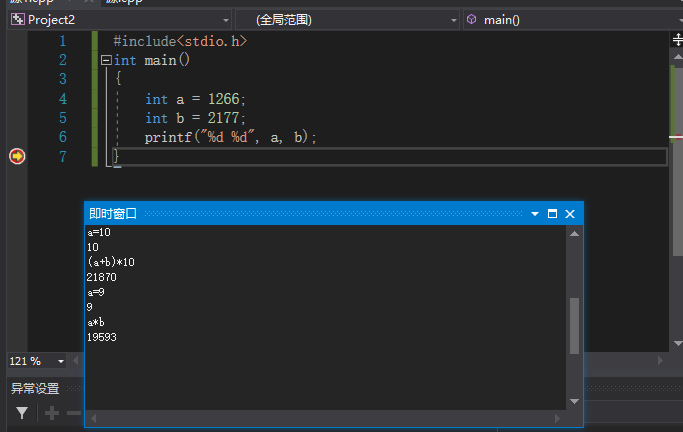683x432 pixels.
Task: Click the purple cube icon beside main()
Action: click(x=471, y=20)
